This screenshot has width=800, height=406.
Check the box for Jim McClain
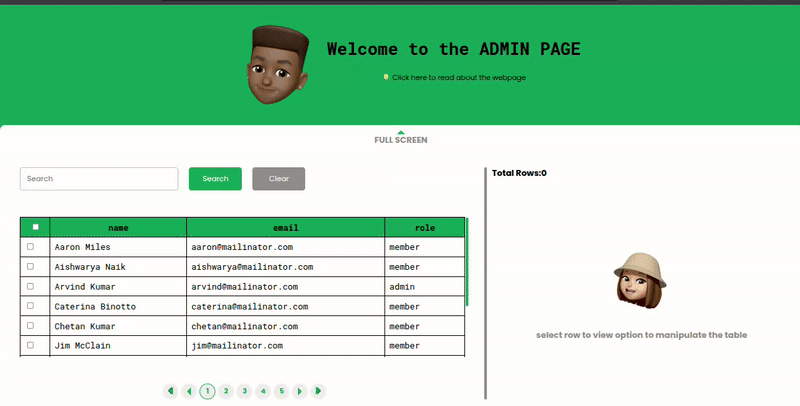tap(31, 345)
